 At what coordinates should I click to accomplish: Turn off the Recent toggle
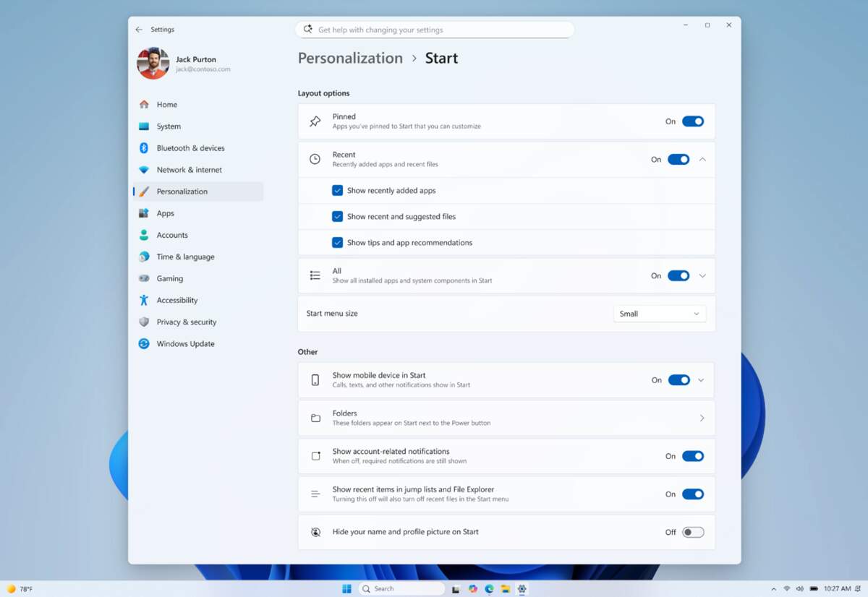678,159
